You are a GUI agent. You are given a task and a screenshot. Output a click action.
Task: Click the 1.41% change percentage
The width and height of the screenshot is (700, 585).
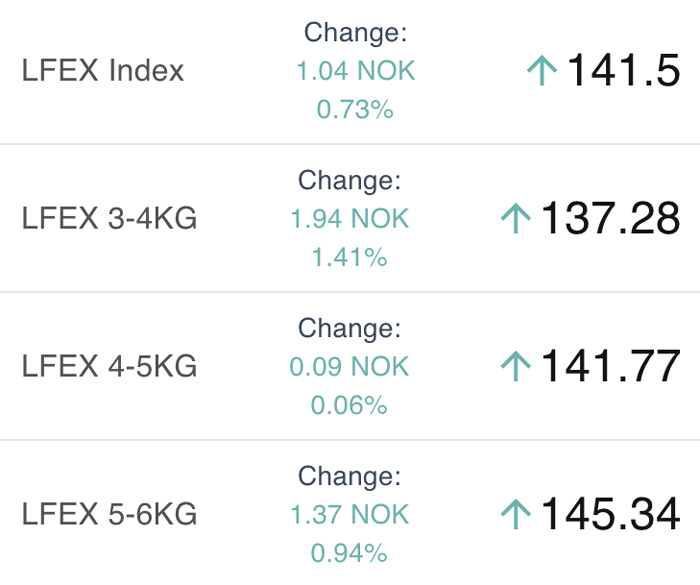tap(349, 257)
